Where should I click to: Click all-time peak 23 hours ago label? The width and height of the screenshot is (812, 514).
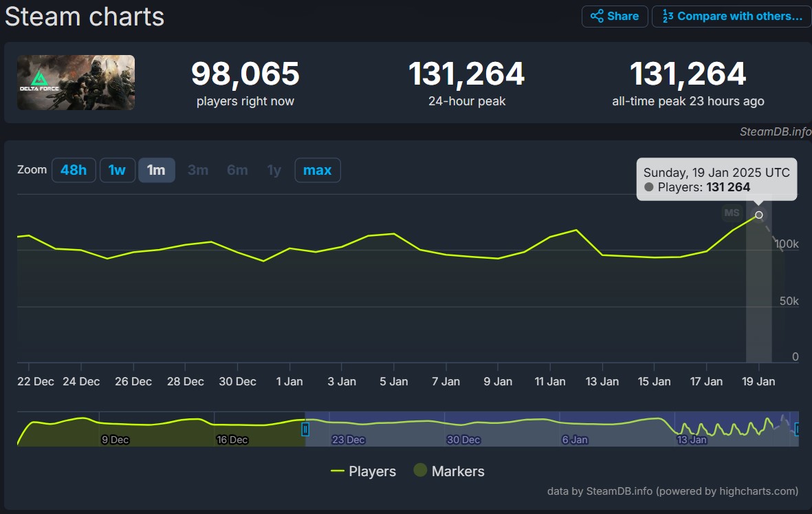688,101
